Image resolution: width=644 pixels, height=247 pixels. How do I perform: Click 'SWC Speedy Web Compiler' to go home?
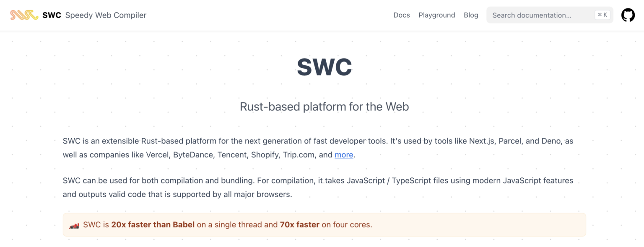pyautogui.click(x=78, y=15)
